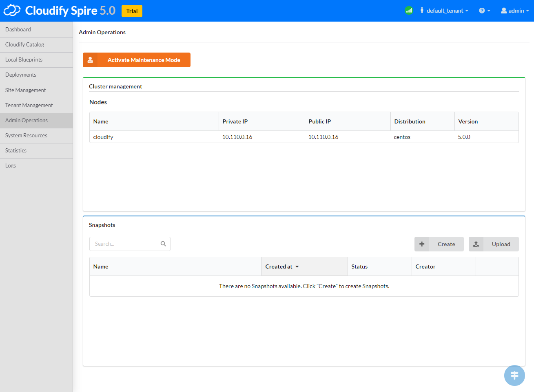Click version value 5.0.0
Image resolution: width=534 pixels, height=392 pixels.
tap(464, 137)
